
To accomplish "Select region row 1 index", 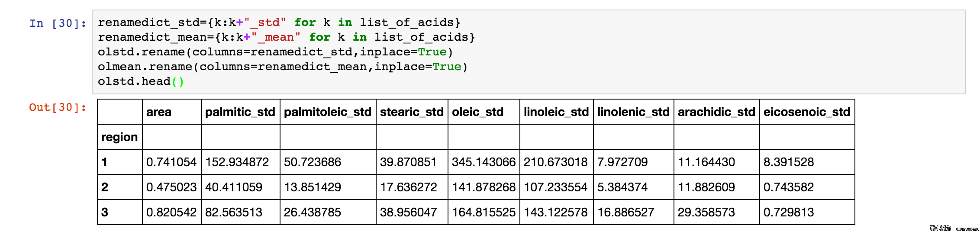I will [x=104, y=162].
